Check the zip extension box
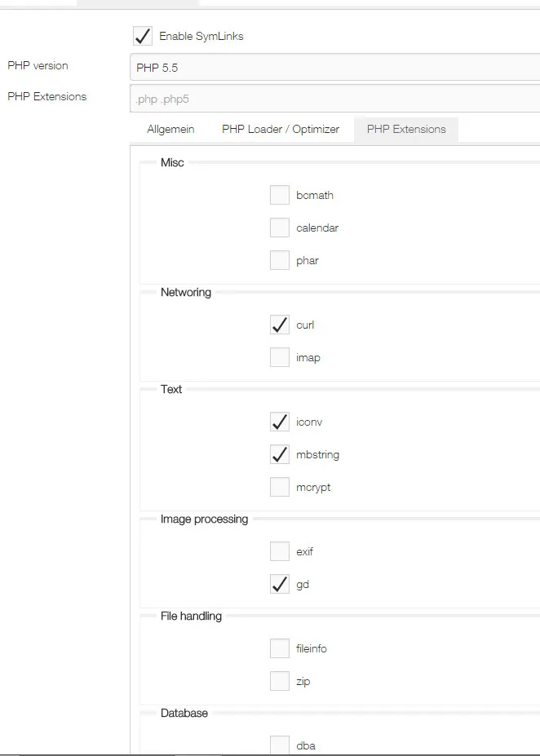The height and width of the screenshot is (756, 540). point(280,681)
